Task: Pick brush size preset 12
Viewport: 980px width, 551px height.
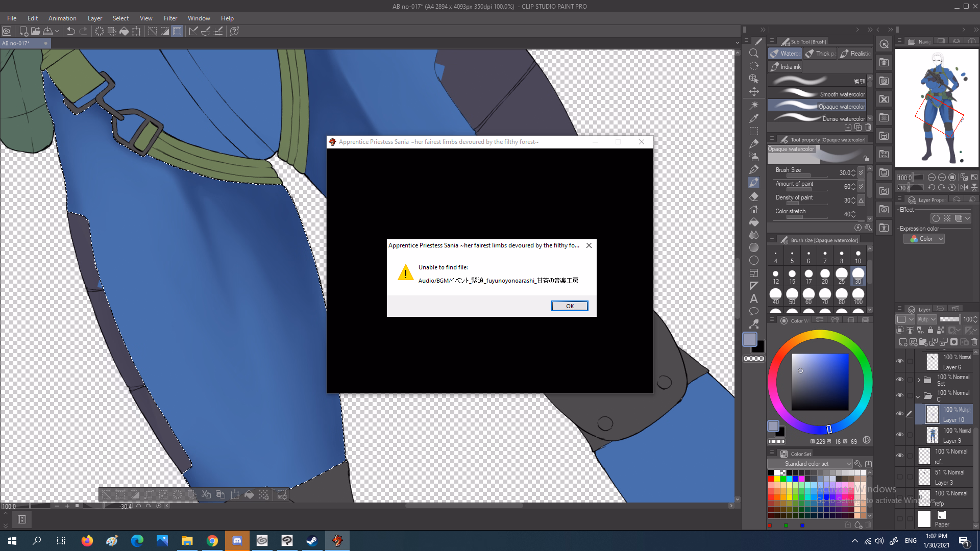Action: (776, 277)
